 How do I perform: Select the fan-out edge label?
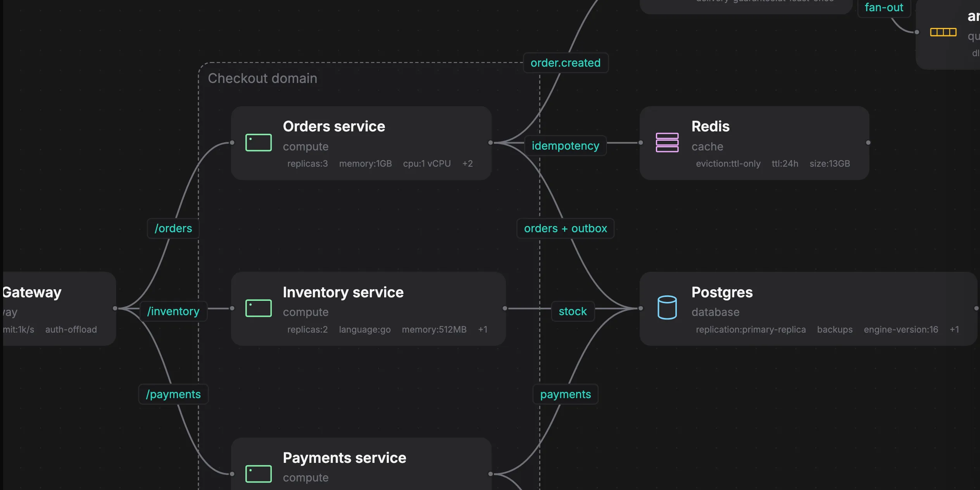884,8
